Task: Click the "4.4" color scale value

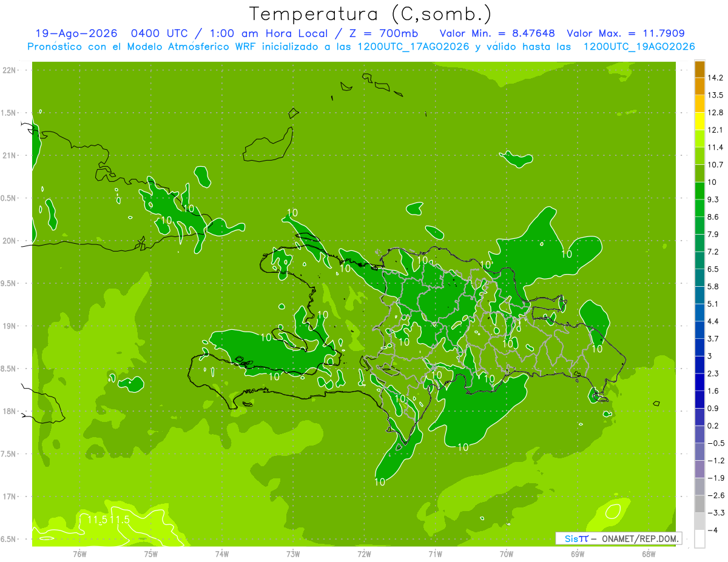Action: point(713,321)
